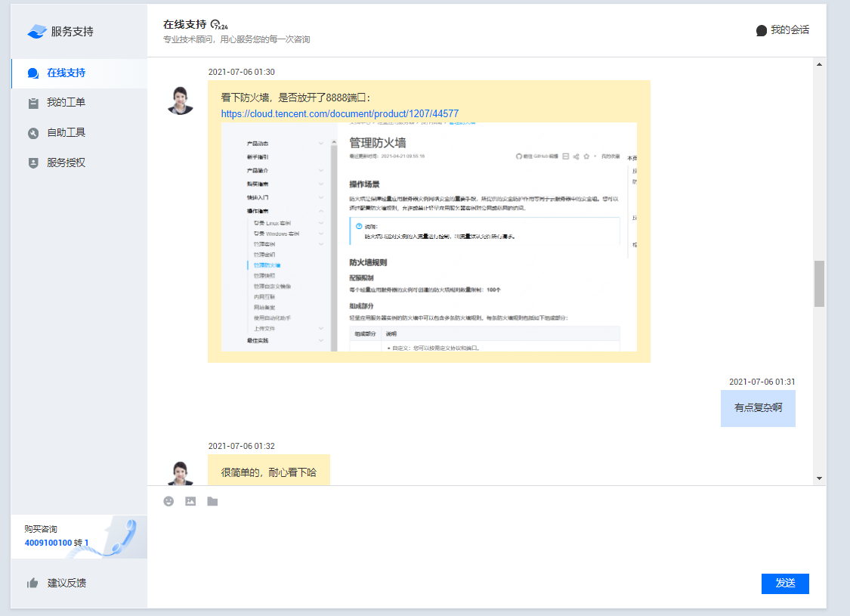
Task: Open the emoji picker icon
Action: tap(168, 501)
